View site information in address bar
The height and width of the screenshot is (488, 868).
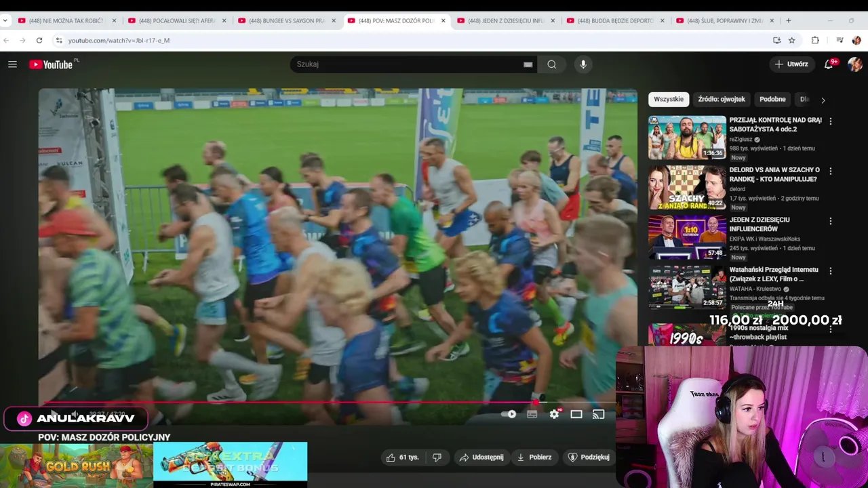59,41
